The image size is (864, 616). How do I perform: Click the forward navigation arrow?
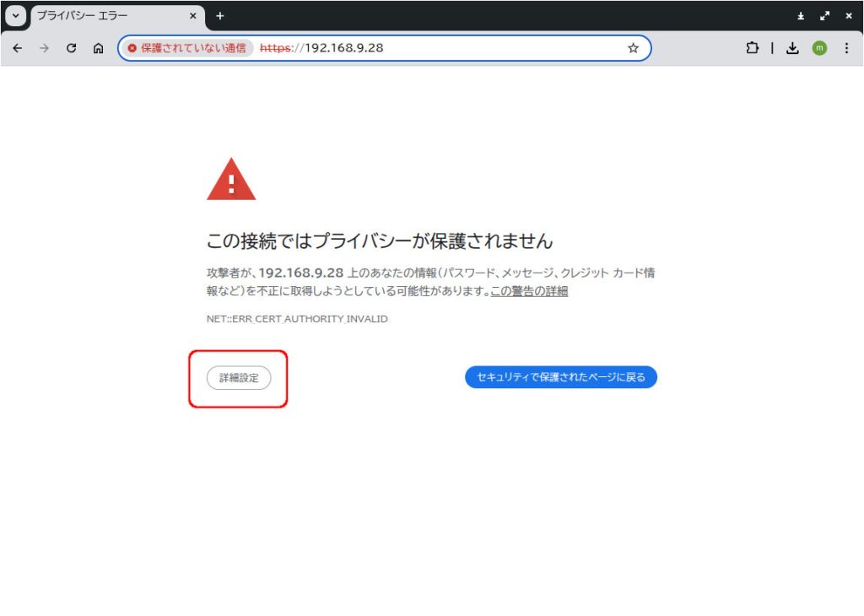44,48
